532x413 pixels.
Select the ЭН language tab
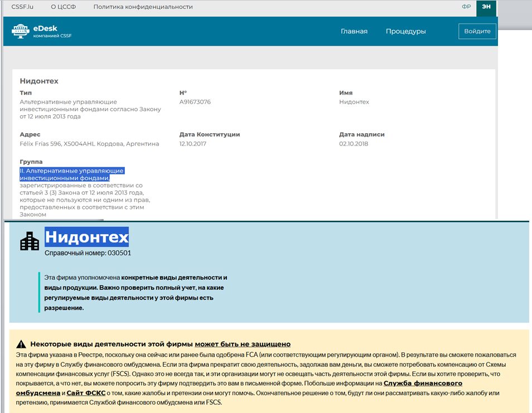pos(486,7)
